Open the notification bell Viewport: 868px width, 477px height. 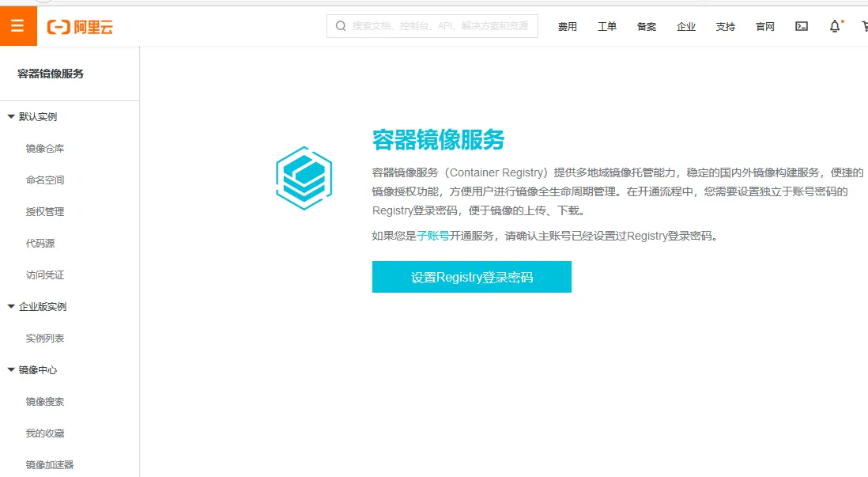pos(835,26)
